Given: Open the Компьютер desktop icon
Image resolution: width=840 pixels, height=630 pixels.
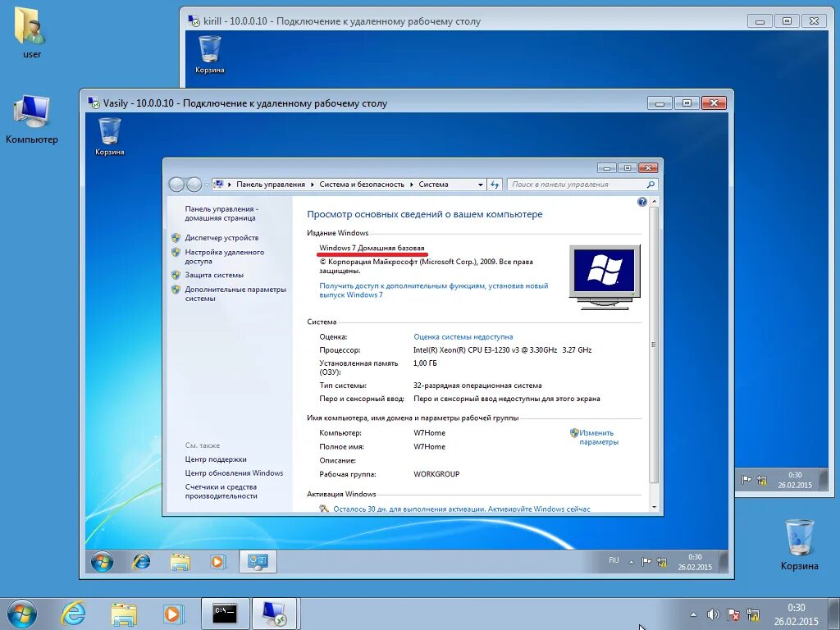Looking at the screenshot, I should (32, 119).
